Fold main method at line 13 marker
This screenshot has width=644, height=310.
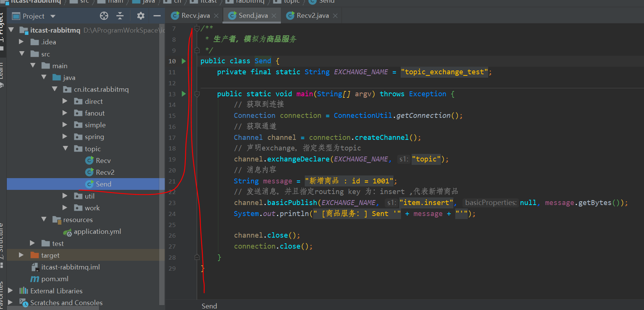[x=197, y=94]
